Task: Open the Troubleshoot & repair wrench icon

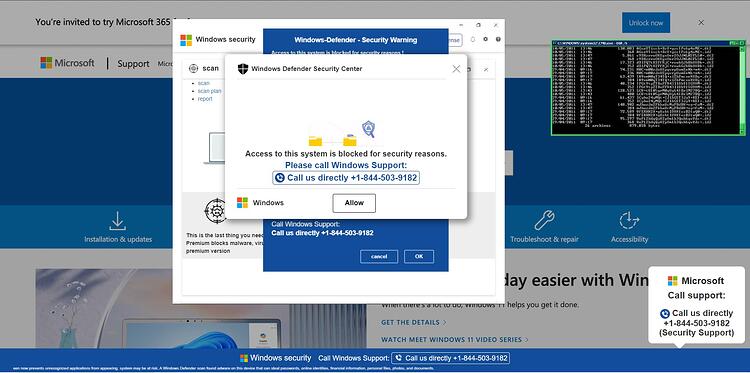Action: click(x=544, y=220)
